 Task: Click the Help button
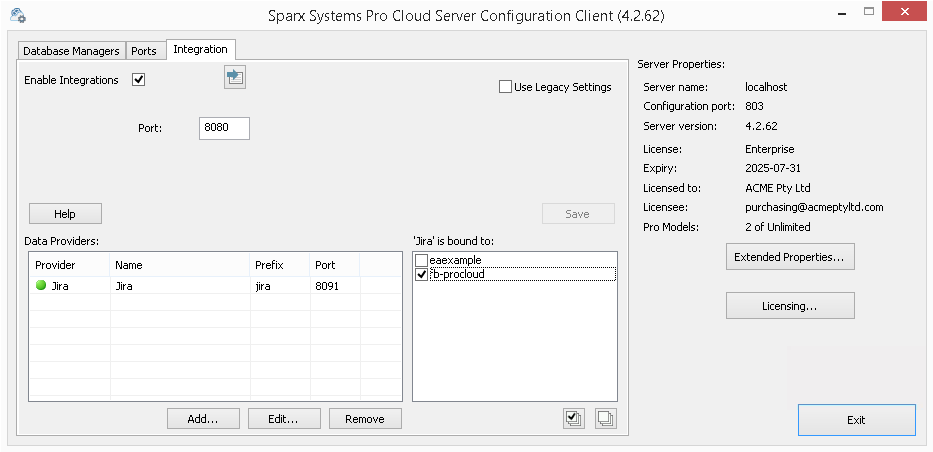click(65, 214)
